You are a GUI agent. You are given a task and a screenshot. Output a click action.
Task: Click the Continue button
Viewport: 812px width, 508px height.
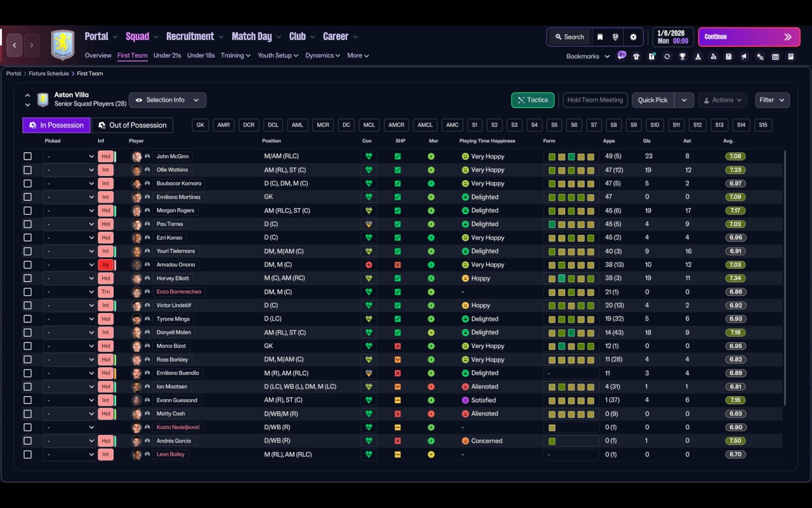pos(749,37)
